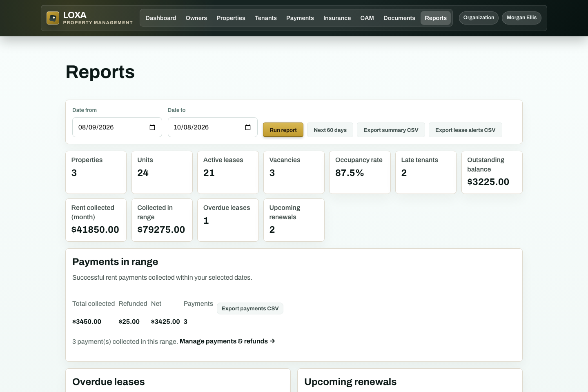The height and width of the screenshot is (392, 588).
Task: Click the Total collected $3450.00 value
Action: point(87,321)
